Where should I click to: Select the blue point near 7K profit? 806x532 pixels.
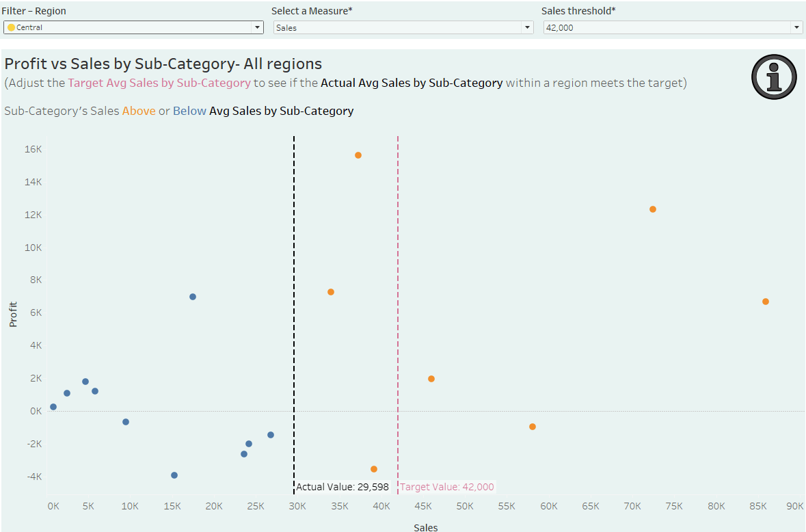[x=193, y=297]
